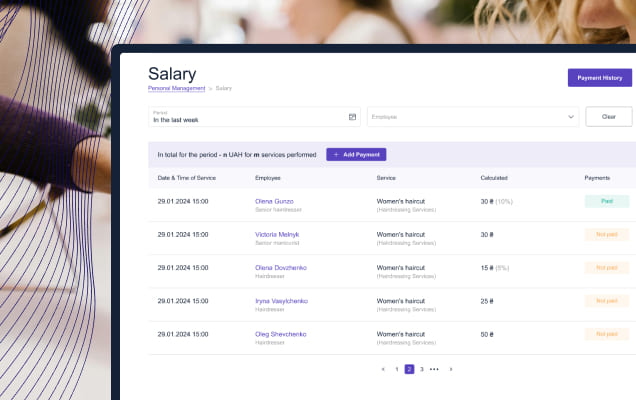Click the Payment History button
The image size is (636, 400).
(x=599, y=77)
